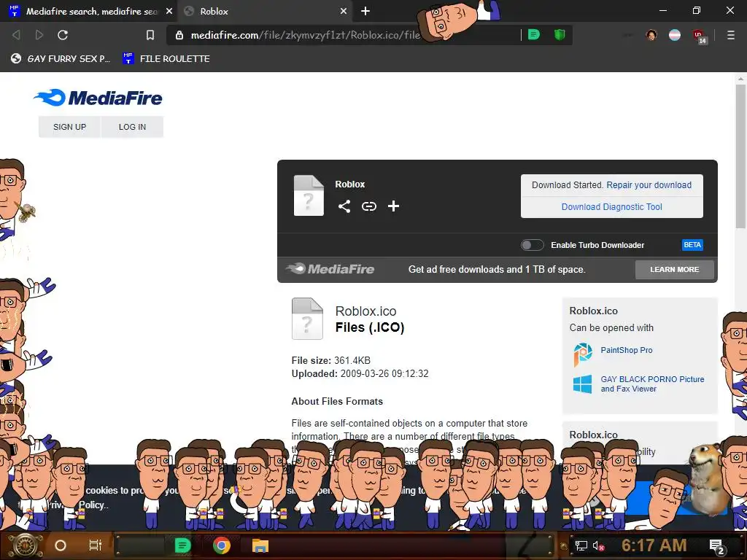Open the Picture and Fax Viewer link
Screen dimensions: 747x560
tap(652, 384)
